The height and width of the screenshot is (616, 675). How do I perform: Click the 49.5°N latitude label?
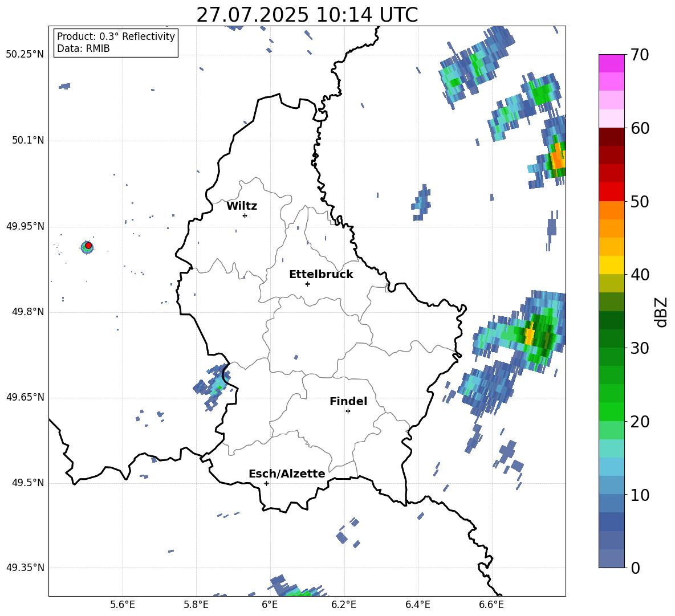click(x=27, y=483)
